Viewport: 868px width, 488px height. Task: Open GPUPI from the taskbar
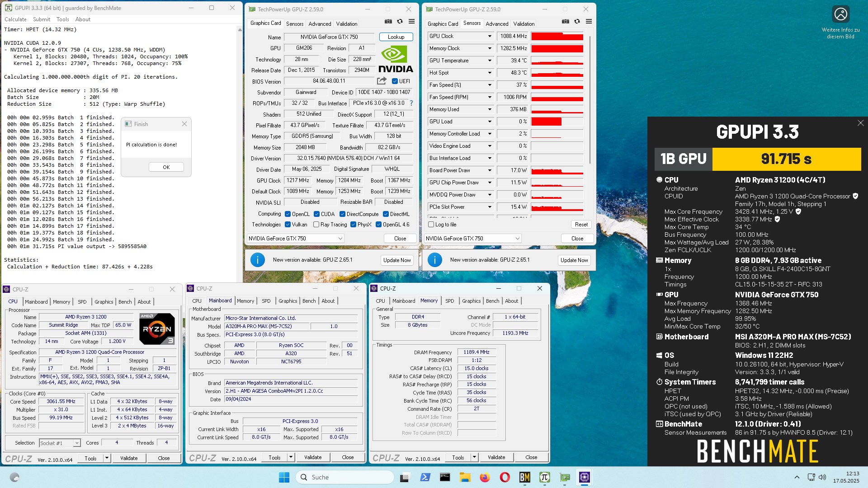544,477
